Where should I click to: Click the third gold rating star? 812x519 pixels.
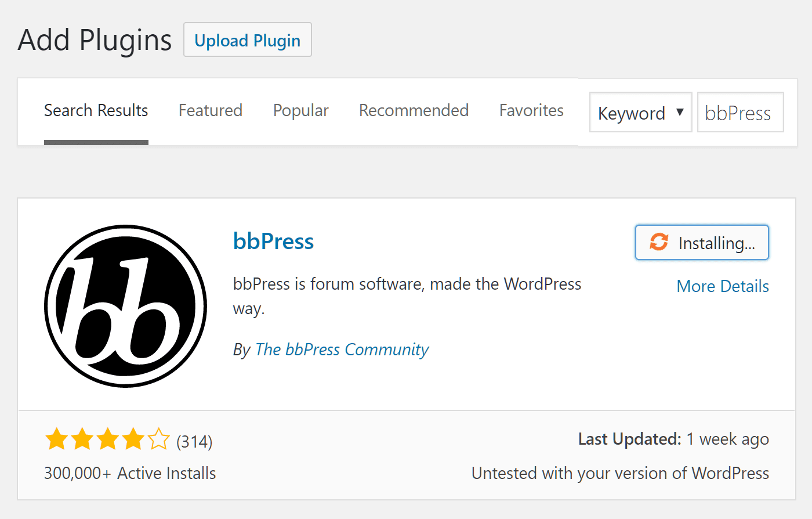tap(107, 439)
